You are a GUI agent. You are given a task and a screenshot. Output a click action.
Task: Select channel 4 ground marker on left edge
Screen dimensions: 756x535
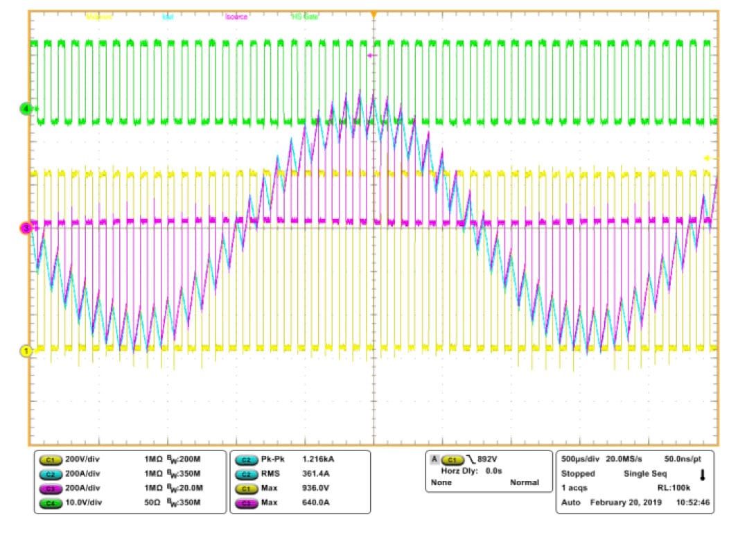(27, 109)
